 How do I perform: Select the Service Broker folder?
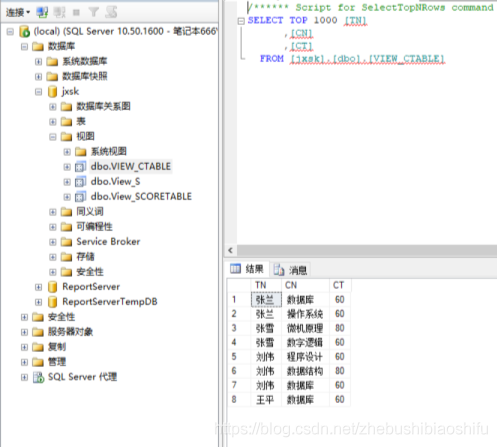coord(108,241)
